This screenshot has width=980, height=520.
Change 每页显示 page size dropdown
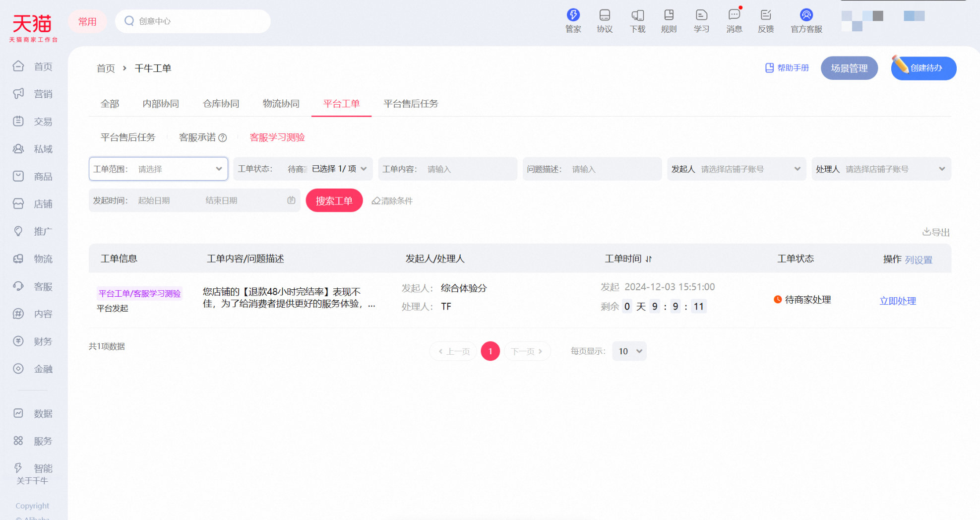629,351
